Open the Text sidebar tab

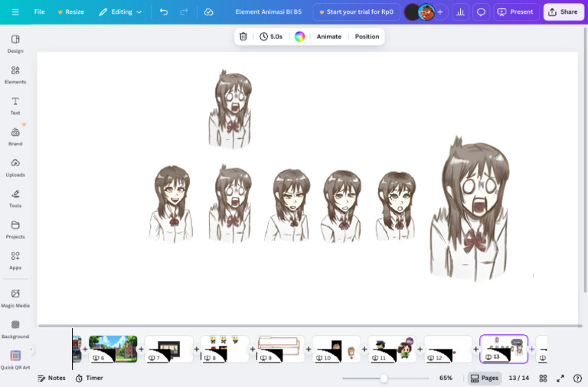coord(15,106)
